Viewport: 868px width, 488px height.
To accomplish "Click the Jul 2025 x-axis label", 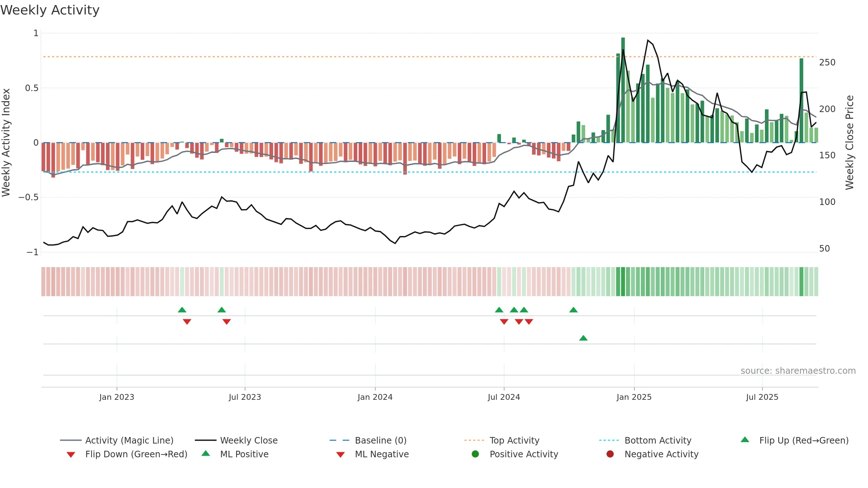I will point(762,397).
